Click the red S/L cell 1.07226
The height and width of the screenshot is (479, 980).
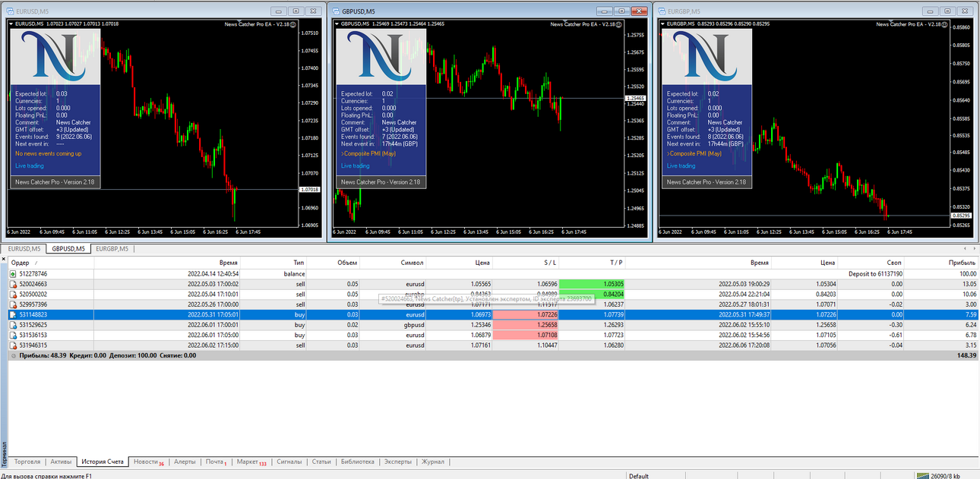point(525,314)
